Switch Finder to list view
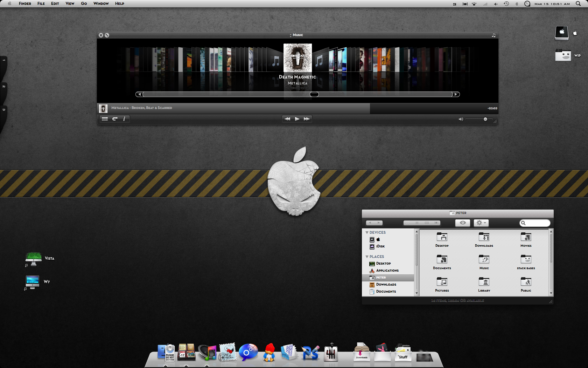 tap(417, 223)
